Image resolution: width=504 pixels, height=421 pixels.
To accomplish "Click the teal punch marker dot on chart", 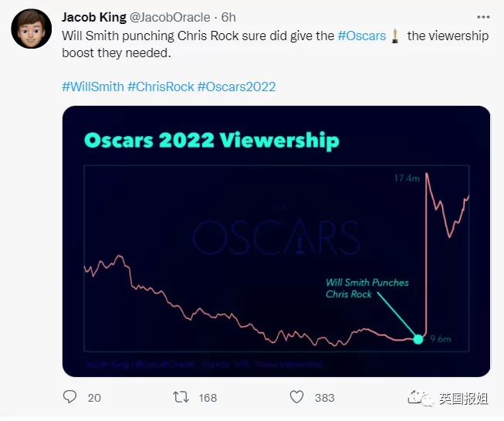I will (418, 339).
